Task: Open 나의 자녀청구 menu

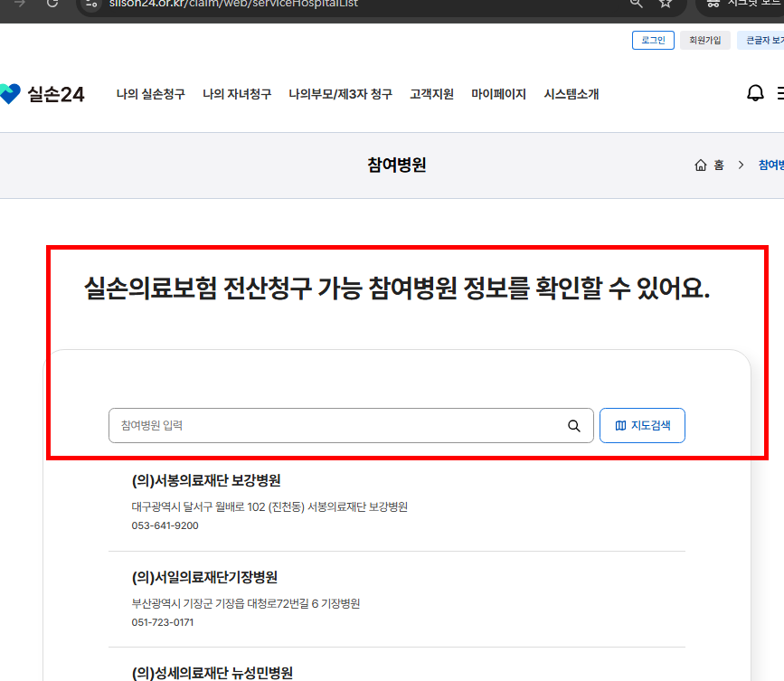Action: point(237,94)
